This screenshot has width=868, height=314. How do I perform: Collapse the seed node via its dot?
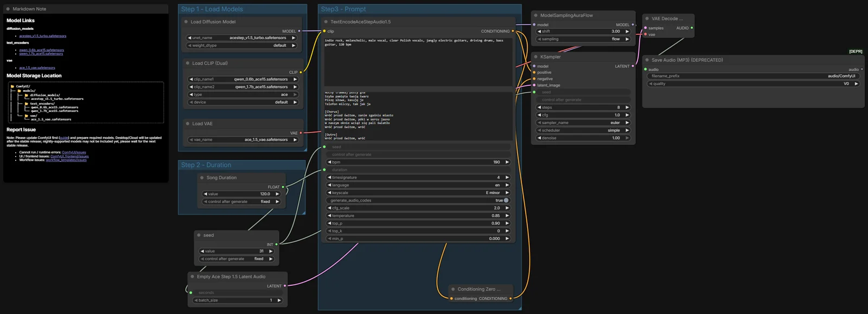[x=199, y=235]
